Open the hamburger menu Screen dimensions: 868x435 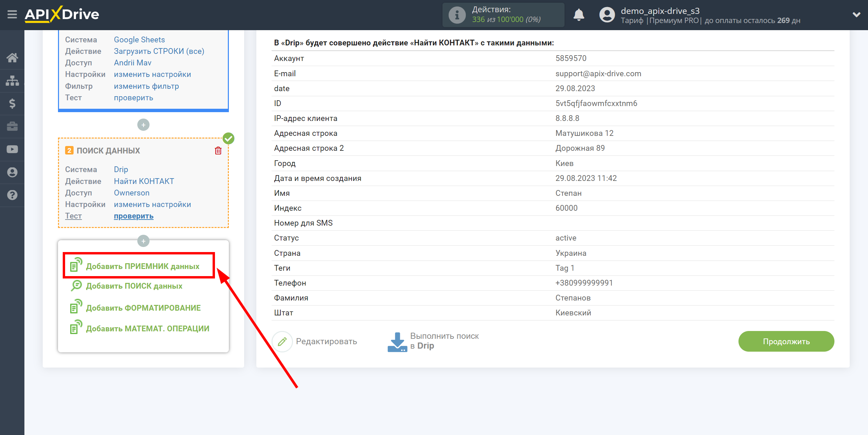click(12, 15)
